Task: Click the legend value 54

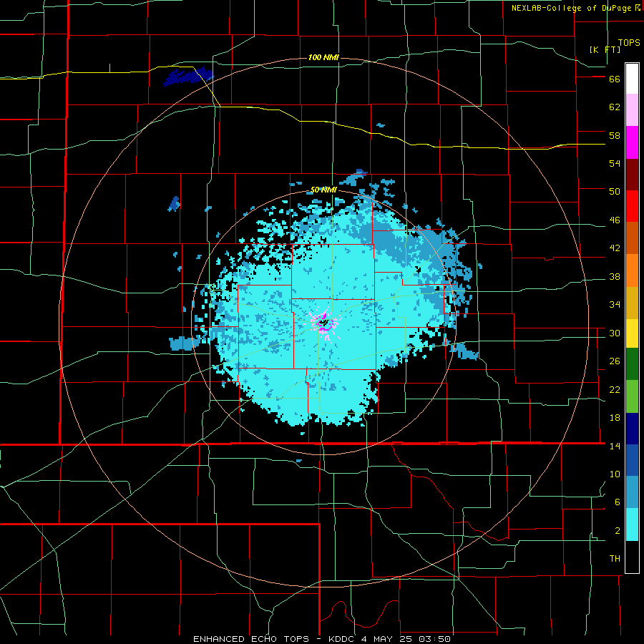Action: (x=615, y=163)
